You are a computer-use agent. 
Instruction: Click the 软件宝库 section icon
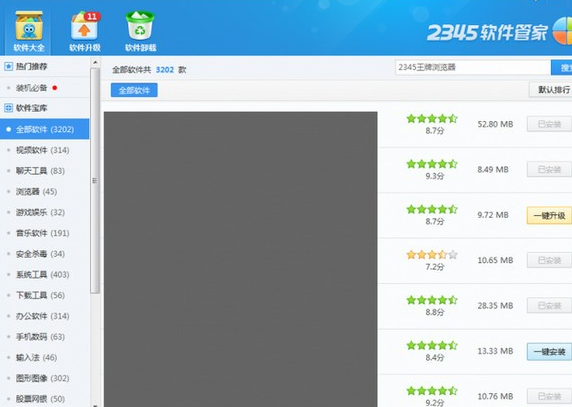(x=8, y=108)
